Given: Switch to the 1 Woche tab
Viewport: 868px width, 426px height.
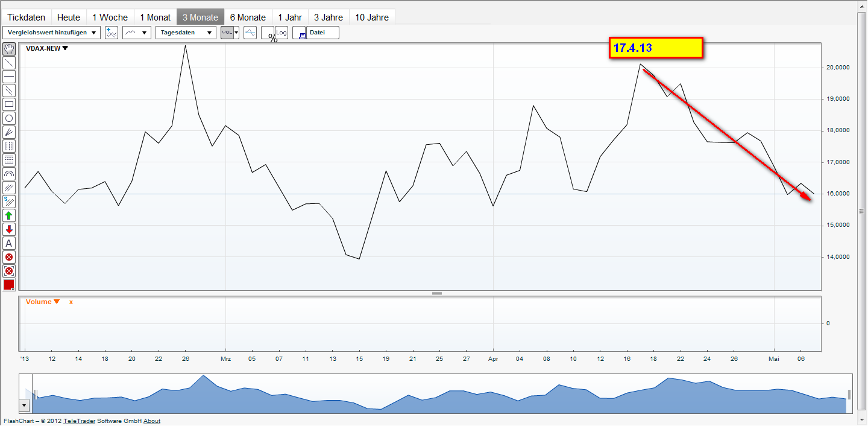Looking at the screenshot, I should pyautogui.click(x=110, y=17).
